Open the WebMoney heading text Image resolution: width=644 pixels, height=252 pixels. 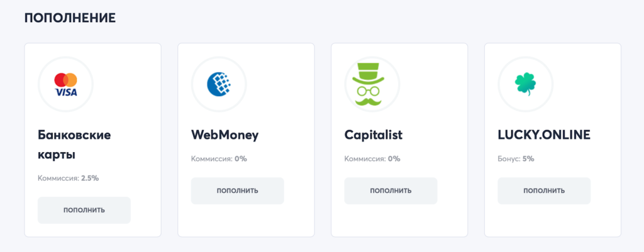[x=225, y=135]
